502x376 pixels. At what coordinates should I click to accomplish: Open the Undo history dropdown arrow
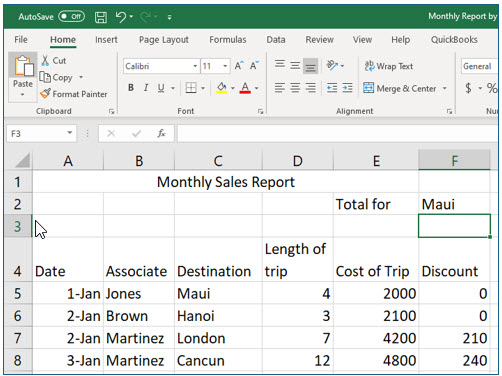click(131, 16)
